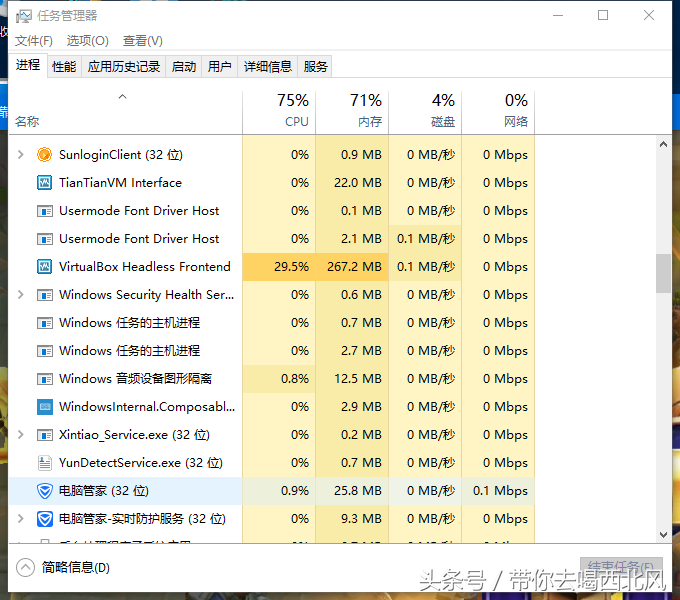The height and width of the screenshot is (600, 680).
Task: Click the Windows Security Health Service icon
Action: click(x=44, y=295)
